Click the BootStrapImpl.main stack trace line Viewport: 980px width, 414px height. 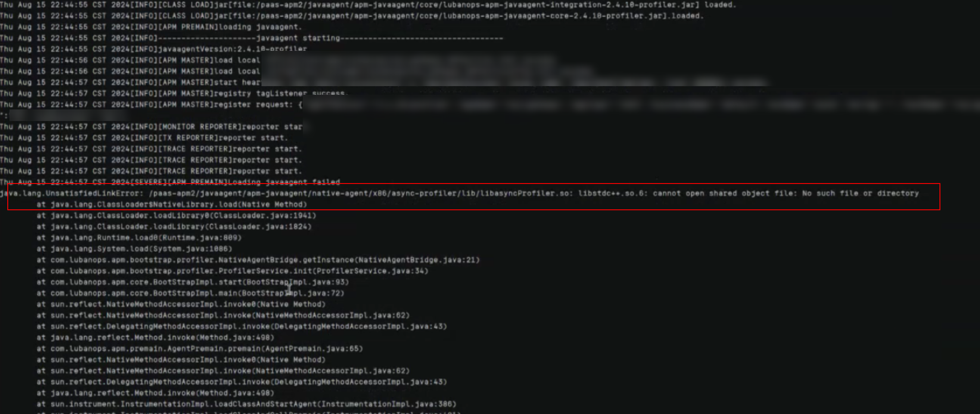coord(190,293)
